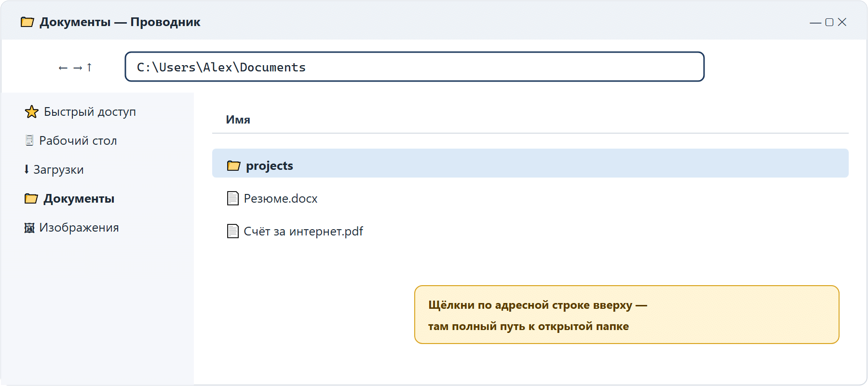Click the Счёт за интернет.pdf file icon
Screen dimensions: 868x386
coord(233,231)
